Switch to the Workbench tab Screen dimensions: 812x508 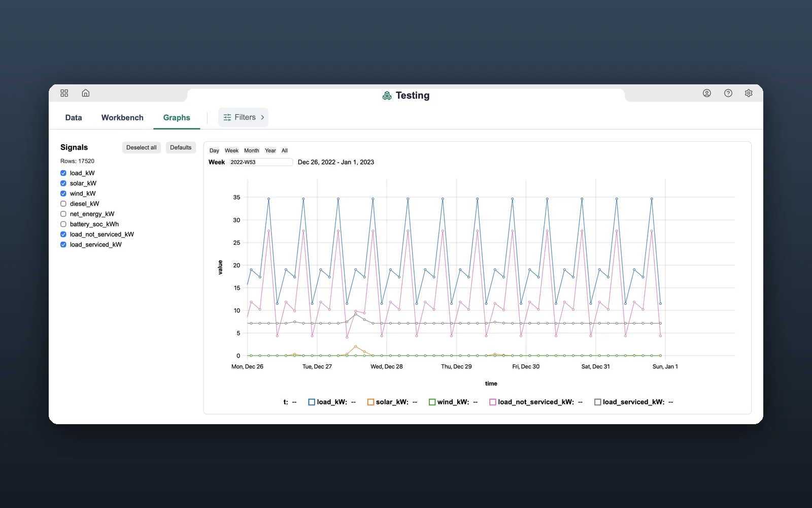point(122,117)
